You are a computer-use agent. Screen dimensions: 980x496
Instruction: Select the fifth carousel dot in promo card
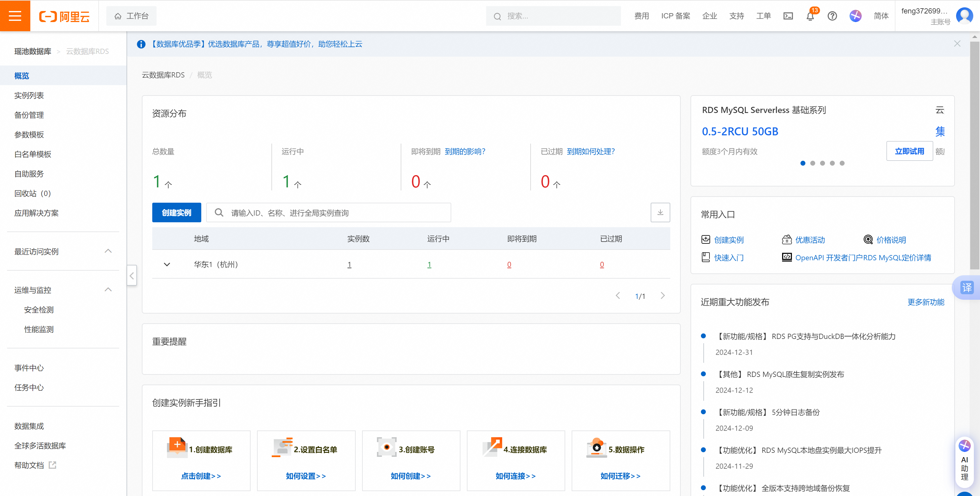coord(842,163)
